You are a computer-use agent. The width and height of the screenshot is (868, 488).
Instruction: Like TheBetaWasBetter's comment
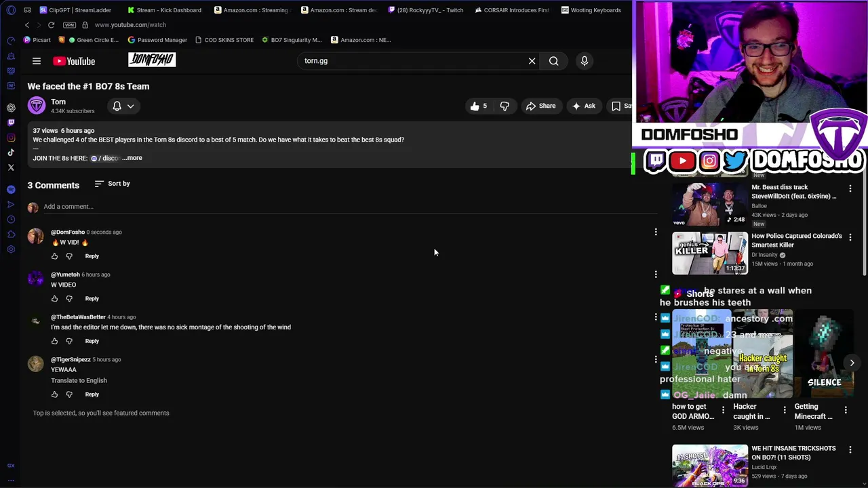pos(55,341)
